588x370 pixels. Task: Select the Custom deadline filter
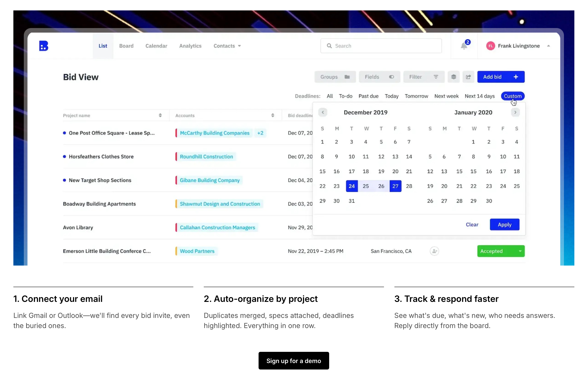(x=512, y=96)
